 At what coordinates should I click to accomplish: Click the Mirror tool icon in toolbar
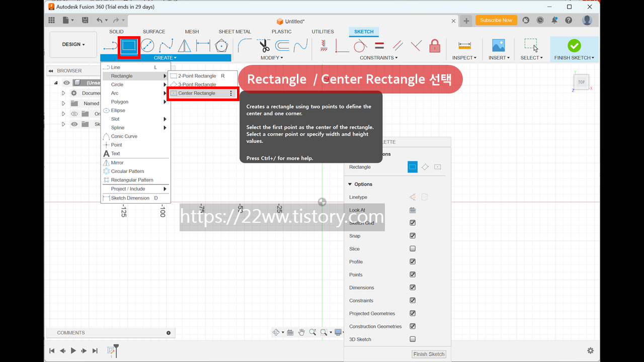[x=185, y=46]
